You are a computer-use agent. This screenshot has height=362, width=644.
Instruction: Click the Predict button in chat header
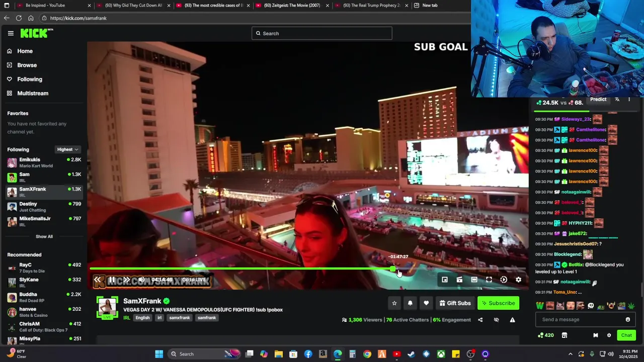(x=598, y=100)
